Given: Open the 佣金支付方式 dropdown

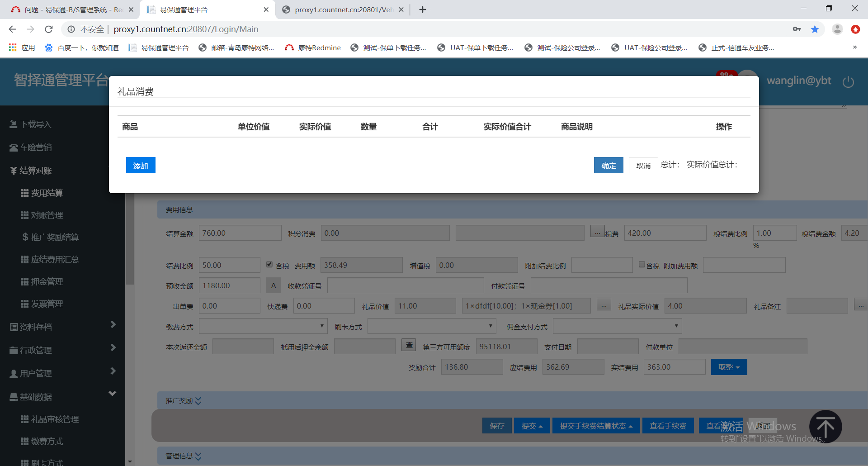Looking at the screenshot, I should click(617, 326).
